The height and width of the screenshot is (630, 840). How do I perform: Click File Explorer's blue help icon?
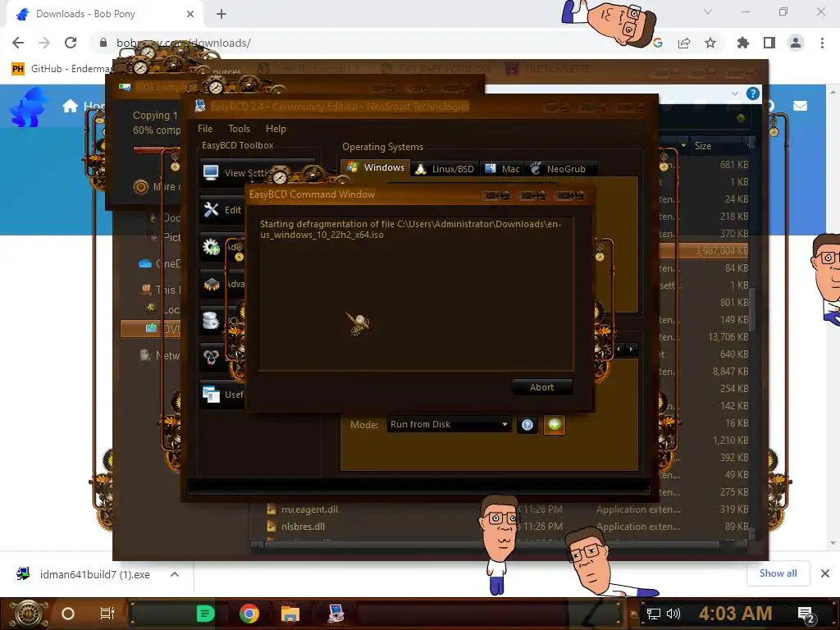(753, 94)
